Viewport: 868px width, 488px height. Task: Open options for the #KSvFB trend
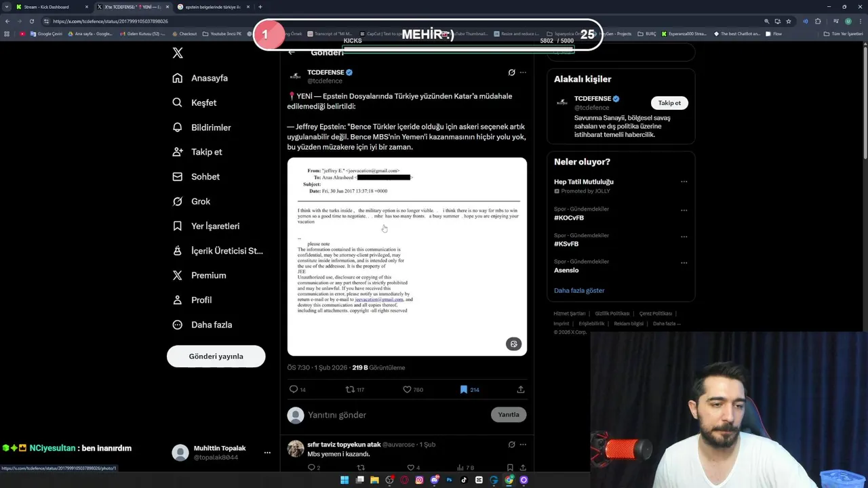coord(684,237)
